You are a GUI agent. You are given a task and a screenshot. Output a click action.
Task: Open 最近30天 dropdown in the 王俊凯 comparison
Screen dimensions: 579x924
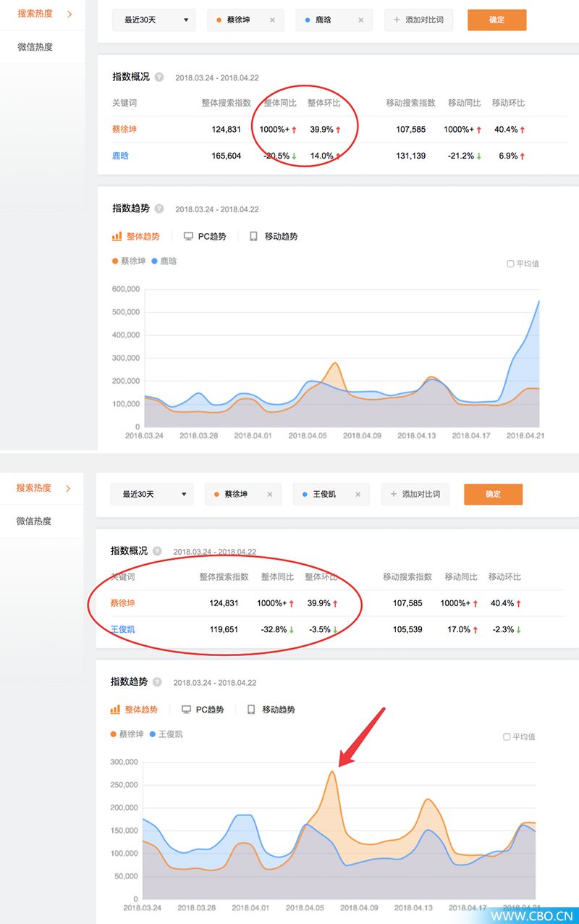tap(151, 495)
